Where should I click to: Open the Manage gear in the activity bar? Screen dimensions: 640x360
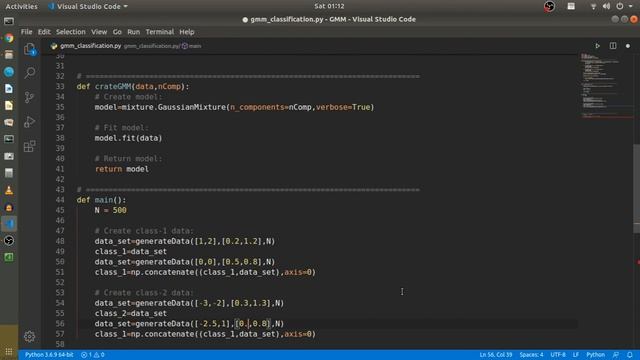click(x=29, y=336)
